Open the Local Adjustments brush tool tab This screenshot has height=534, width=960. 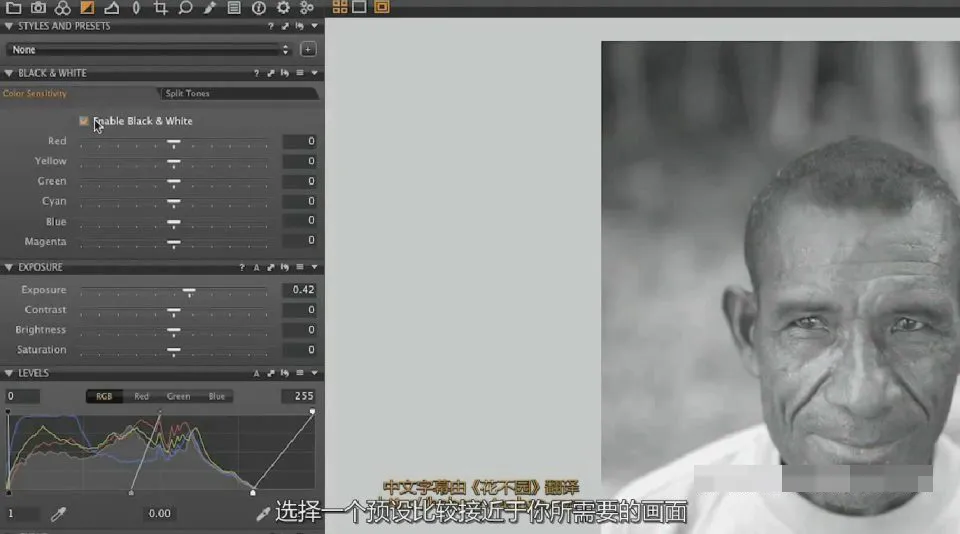210,7
